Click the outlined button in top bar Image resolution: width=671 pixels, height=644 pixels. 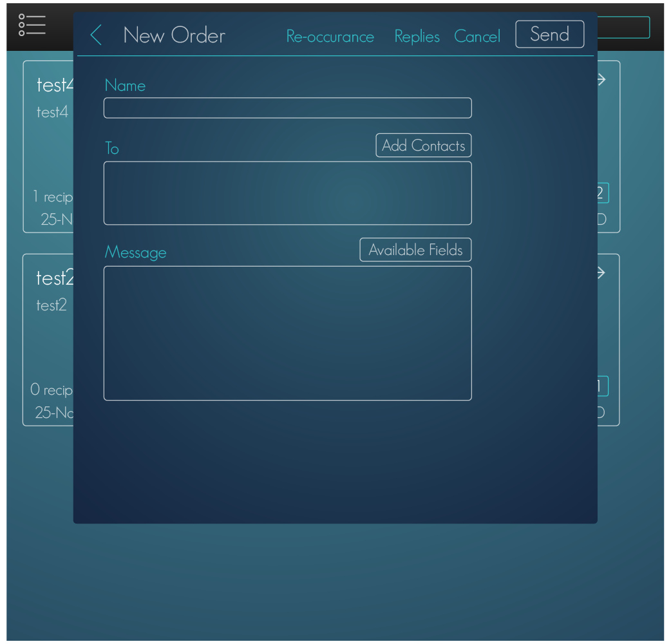click(623, 28)
